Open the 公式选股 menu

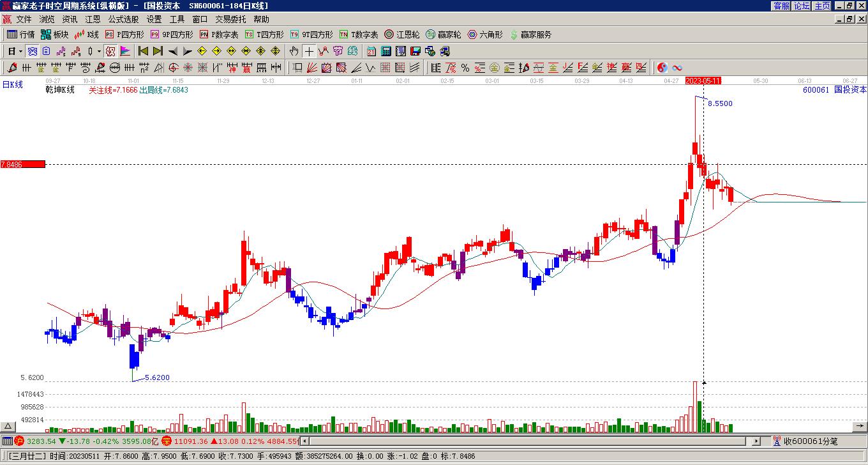(x=123, y=20)
